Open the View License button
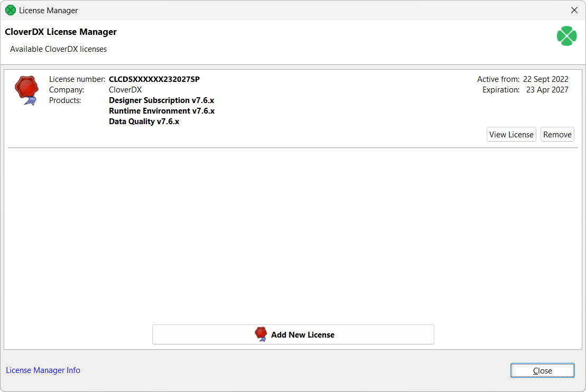The width and height of the screenshot is (586, 392). (x=511, y=135)
